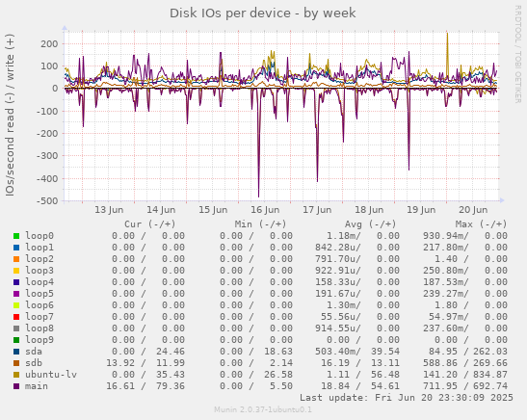The width and height of the screenshot is (527, 420).
Task: Click the loop1 blue legend swatch
Action: point(16,248)
